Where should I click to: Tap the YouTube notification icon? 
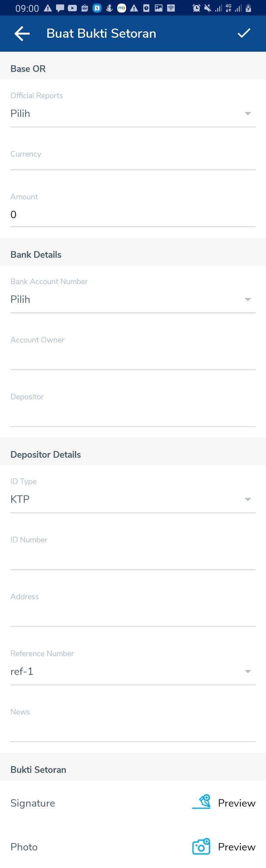pyautogui.click(x=72, y=8)
